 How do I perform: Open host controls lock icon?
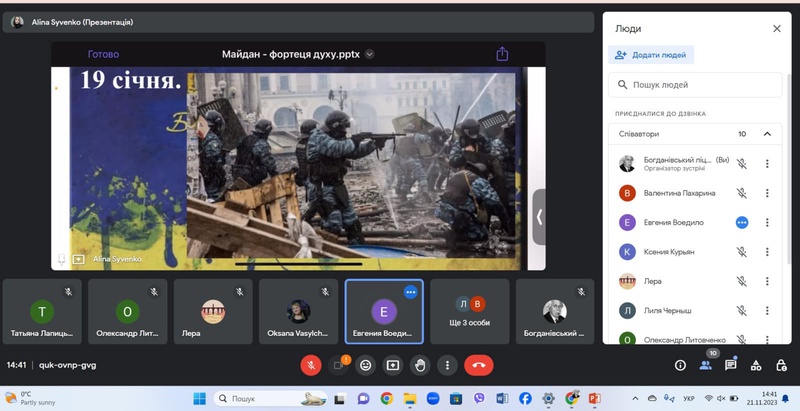(x=781, y=365)
